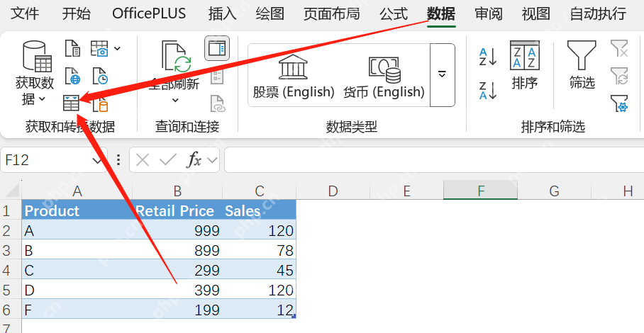Select the Stocks (股票) data type
The height and width of the screenshot is (333, 644).
pos(293,77)
